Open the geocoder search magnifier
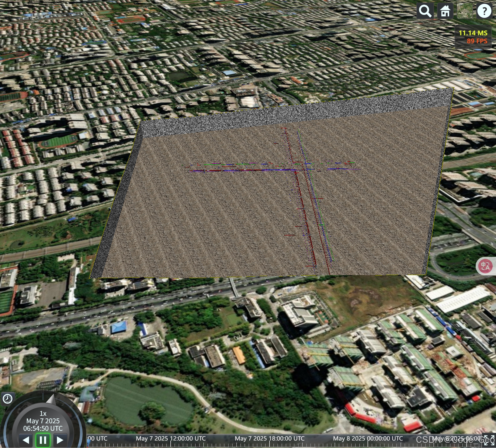The image size is (496, 448). click(x=425, y=11)
